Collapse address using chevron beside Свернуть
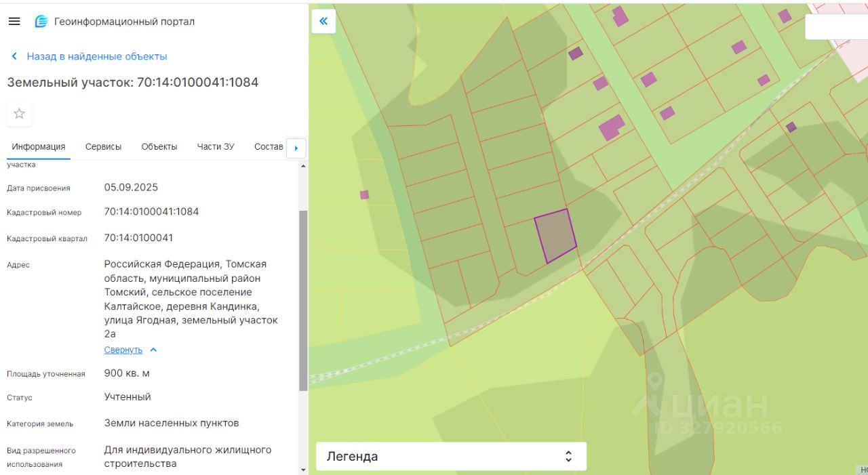868x475 pixels. 153,350
